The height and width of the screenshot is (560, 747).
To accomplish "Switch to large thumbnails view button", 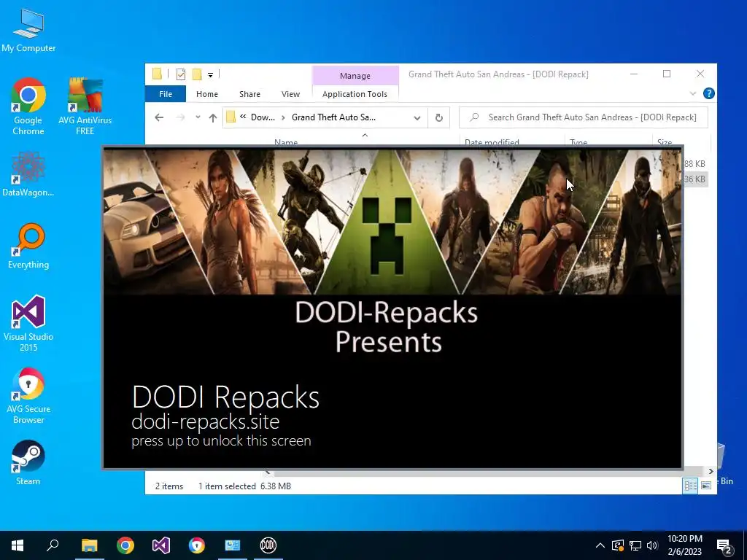I will point(706,486).
